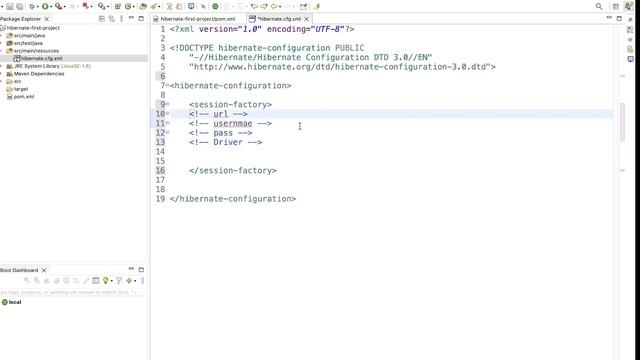
Task: Open the Run dropdown arrow beside green Run
Action: [51, 7]
